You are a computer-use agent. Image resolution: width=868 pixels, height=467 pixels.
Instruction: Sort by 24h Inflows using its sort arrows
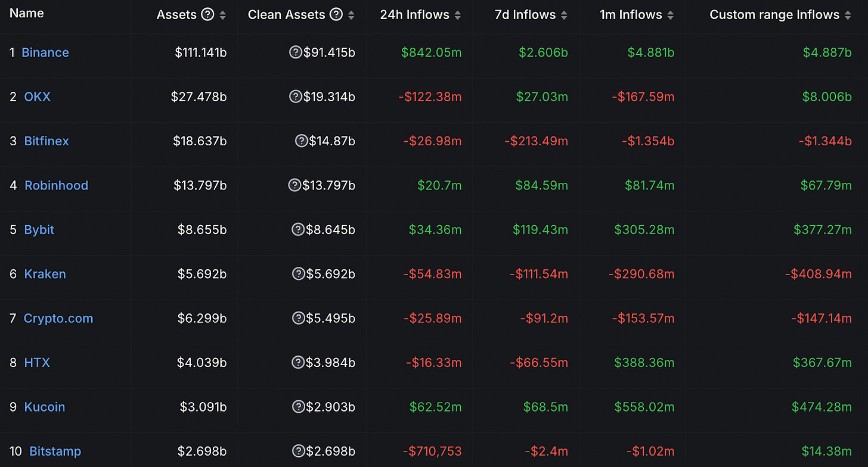pos(458,15)
